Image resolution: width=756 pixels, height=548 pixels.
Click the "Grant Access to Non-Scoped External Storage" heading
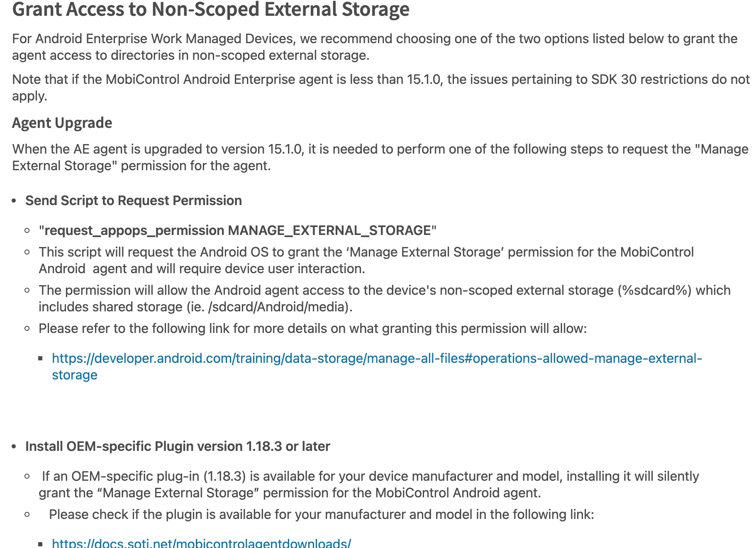pyautogui.click(x=210, y=9)
